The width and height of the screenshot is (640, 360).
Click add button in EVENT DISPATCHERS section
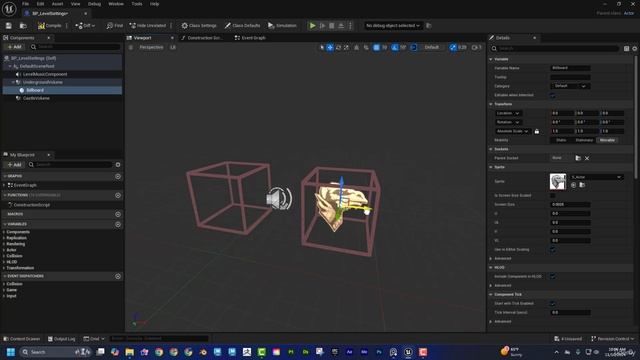(118, 276)
